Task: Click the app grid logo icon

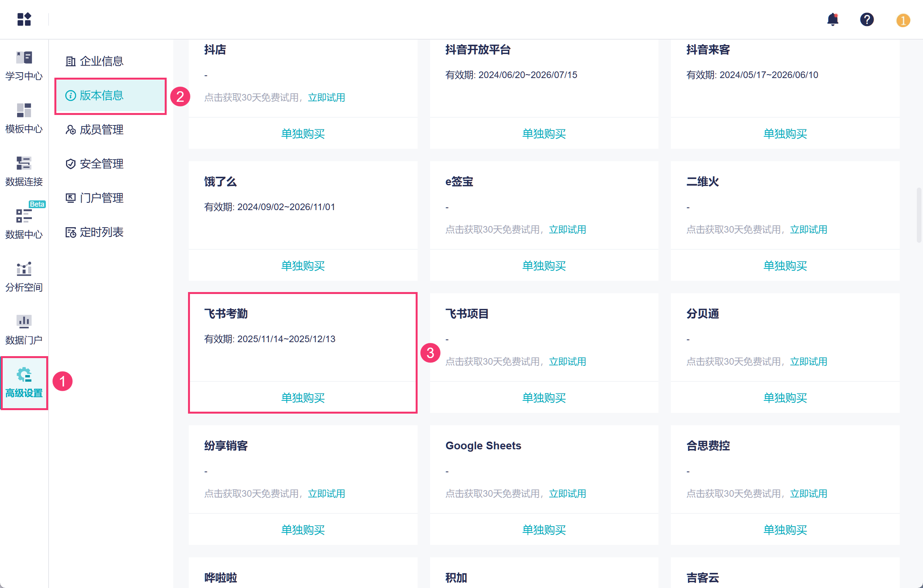Action: [24, 19]
